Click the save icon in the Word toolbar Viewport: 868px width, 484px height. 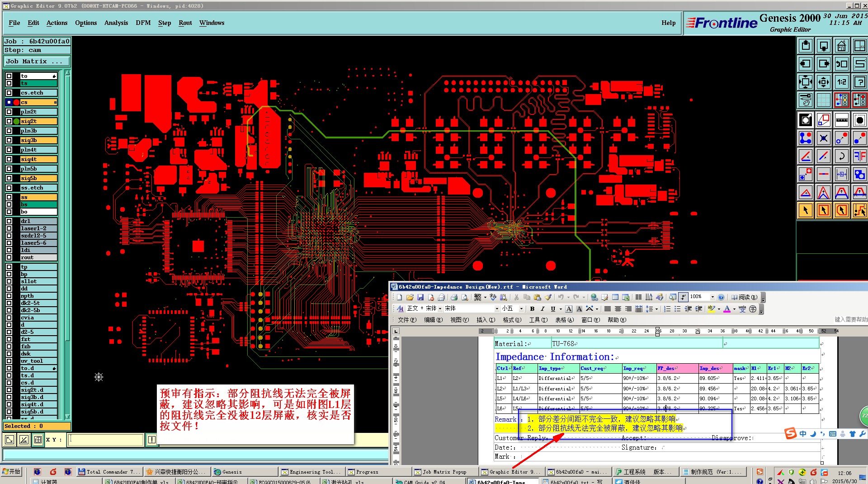pos(420,297)
